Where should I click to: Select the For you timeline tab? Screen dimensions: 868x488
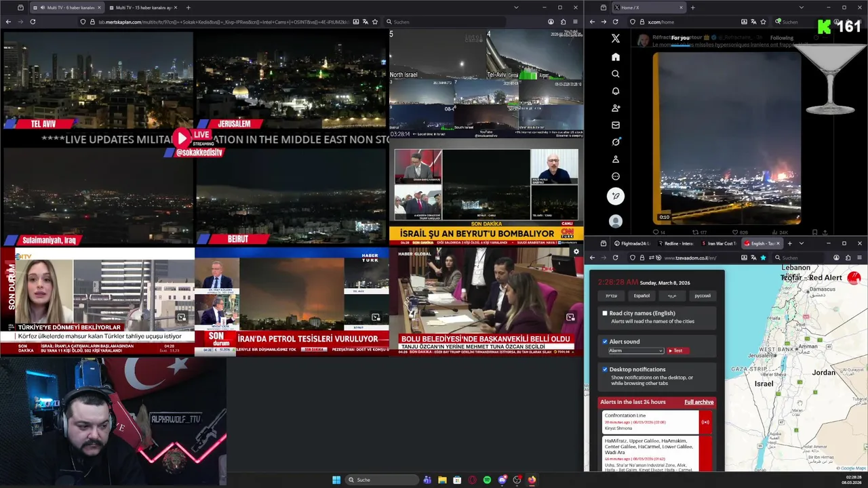pos(680,38)
